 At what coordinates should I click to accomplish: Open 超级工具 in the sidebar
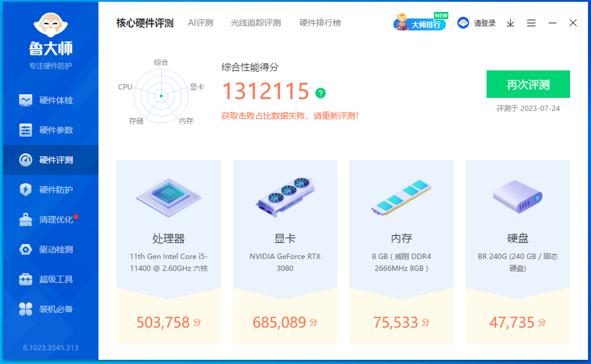coord(51,279)
